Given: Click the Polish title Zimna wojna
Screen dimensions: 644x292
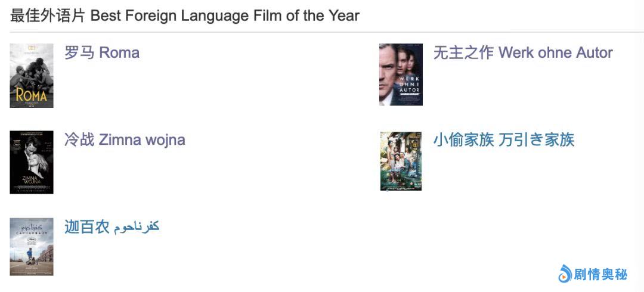Looking at the screenshot, I should click(x=142, y=140).
